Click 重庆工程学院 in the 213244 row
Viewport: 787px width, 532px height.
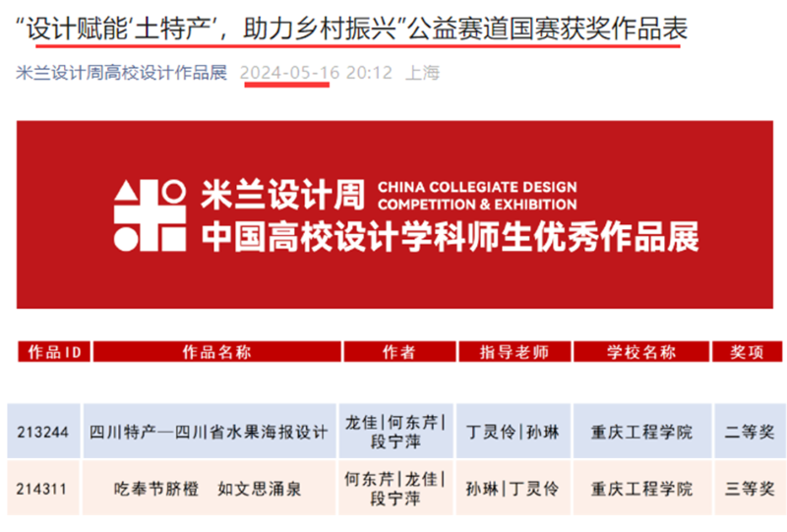641,432
